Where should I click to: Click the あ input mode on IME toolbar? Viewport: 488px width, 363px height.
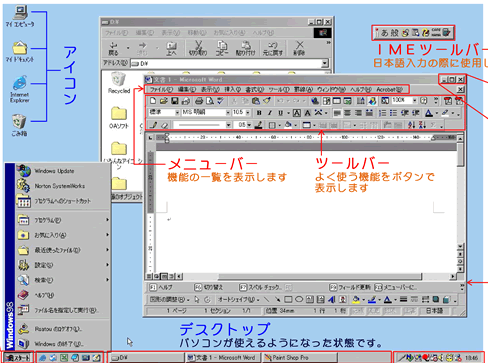click(x=384, y=33)
